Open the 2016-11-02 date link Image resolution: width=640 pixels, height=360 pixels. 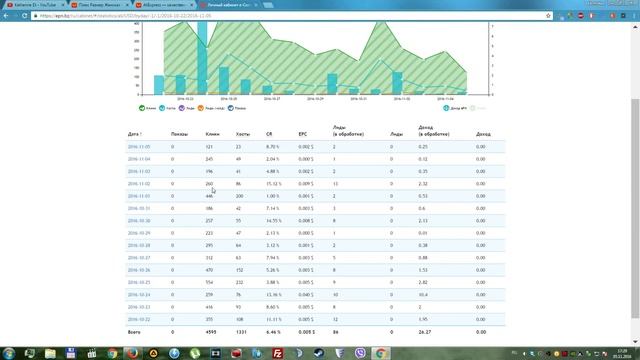tap(139, 184)
